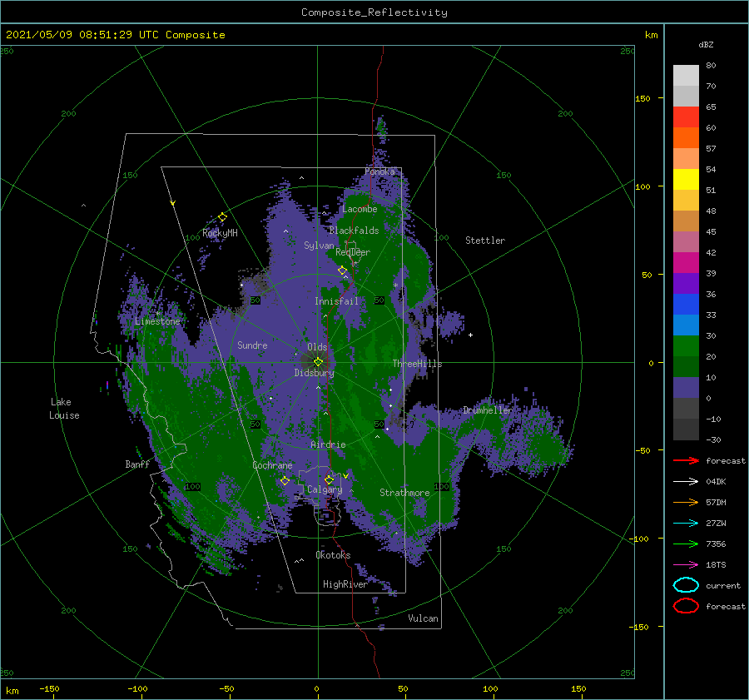
Task: Click the Didsbury city label
Action: [x=314, y=373]
